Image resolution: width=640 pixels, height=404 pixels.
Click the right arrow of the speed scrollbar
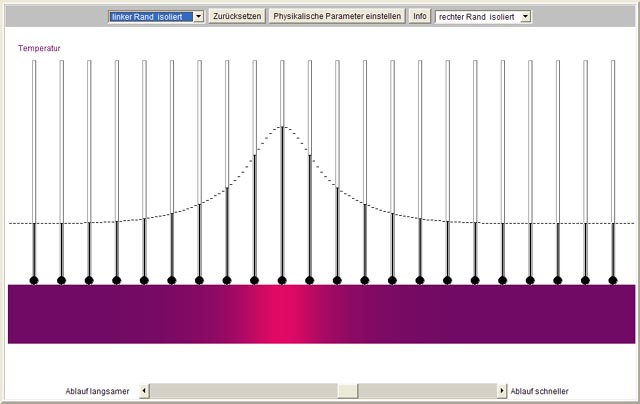502,391
